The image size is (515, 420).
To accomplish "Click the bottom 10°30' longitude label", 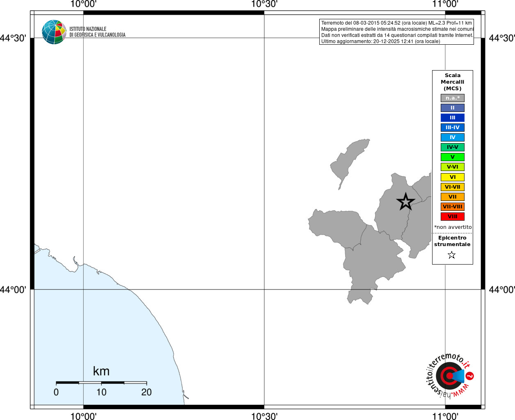I will 264,416.
